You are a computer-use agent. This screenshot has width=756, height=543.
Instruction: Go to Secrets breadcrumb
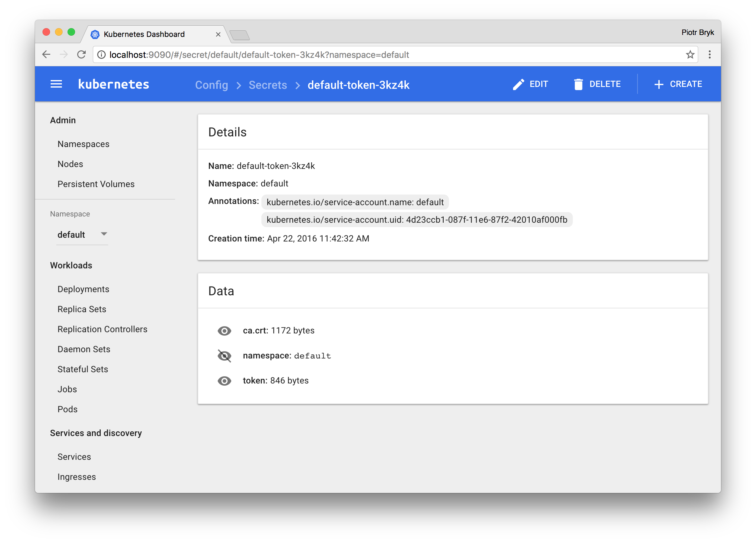pyautogui.click(x=268, y=85)
